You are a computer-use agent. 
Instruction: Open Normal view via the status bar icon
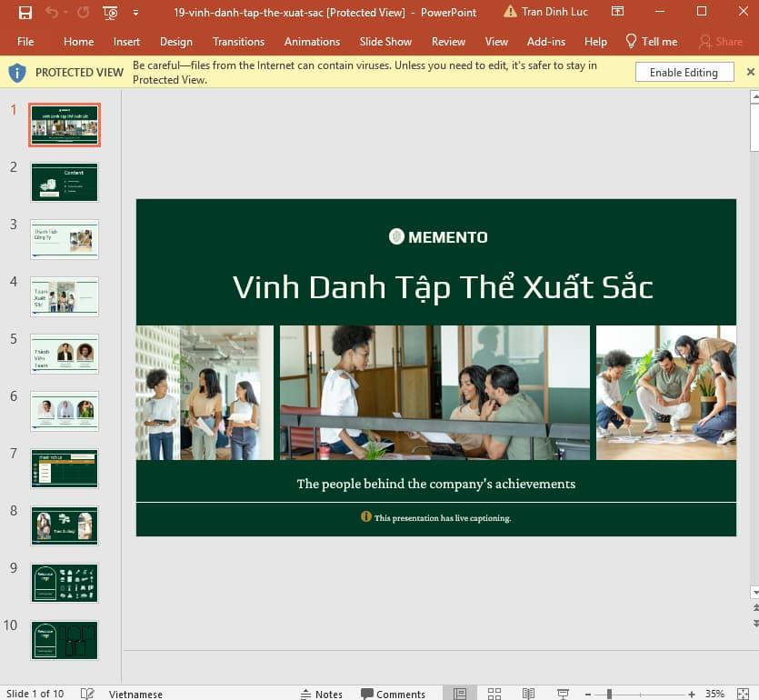coord(460,693)
